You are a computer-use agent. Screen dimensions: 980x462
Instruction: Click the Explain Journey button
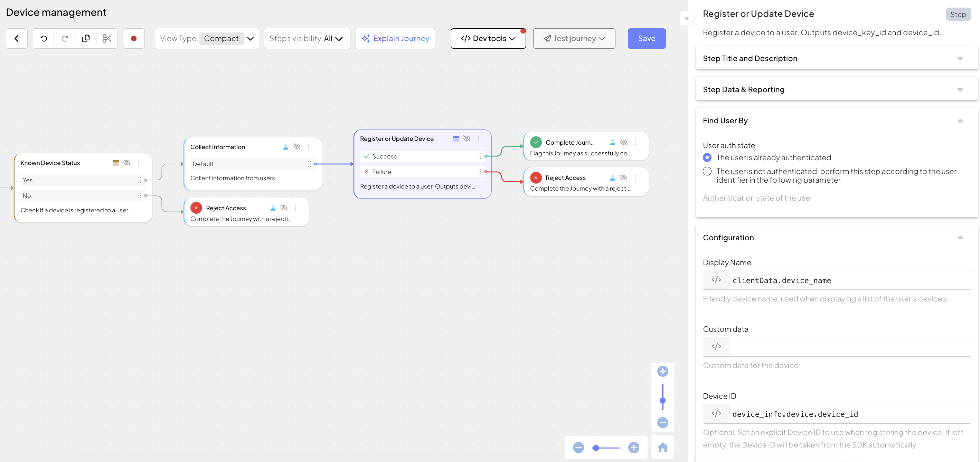[395, 38]
